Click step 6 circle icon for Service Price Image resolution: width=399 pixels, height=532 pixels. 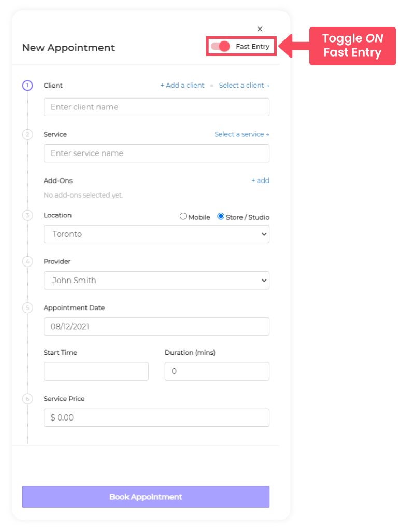point(27,399)
